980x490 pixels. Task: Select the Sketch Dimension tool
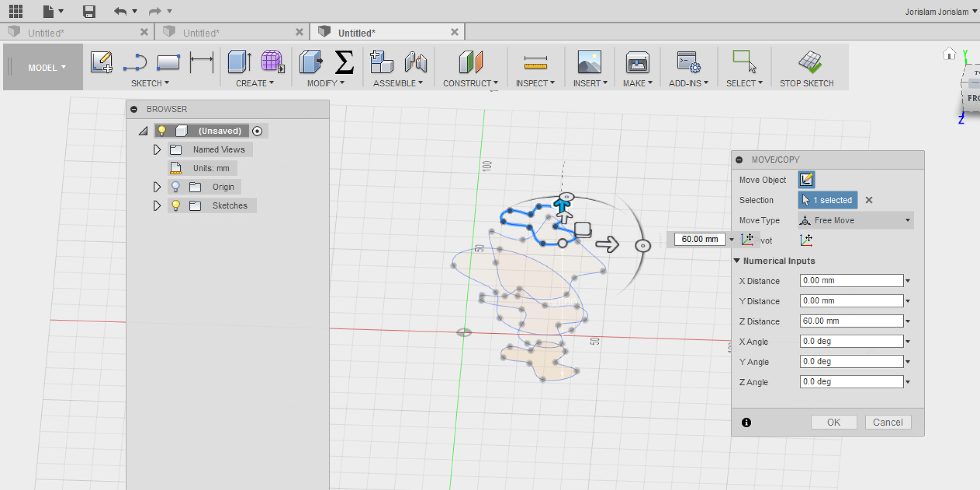tap(202, 62)
